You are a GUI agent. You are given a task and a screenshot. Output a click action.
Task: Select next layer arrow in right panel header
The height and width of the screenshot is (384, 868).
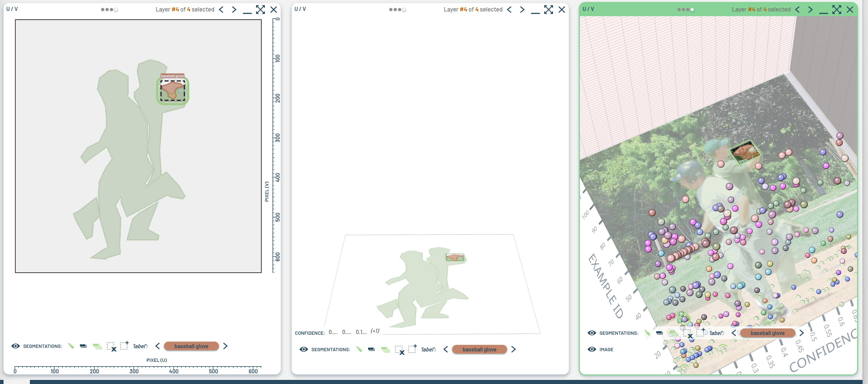pyautogui.click(x=810, y=9)
